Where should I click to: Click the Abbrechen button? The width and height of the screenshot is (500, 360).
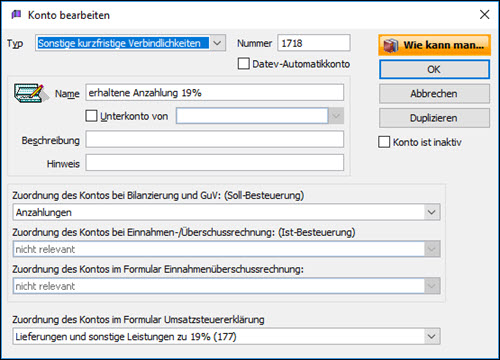[434, 94]
